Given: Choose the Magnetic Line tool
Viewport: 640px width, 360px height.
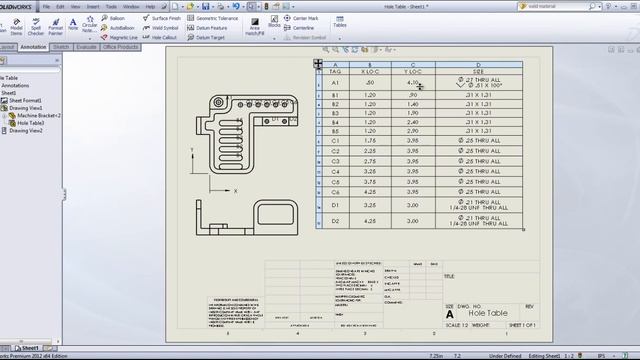Looking at the screenshot, I should coord(119,38).
